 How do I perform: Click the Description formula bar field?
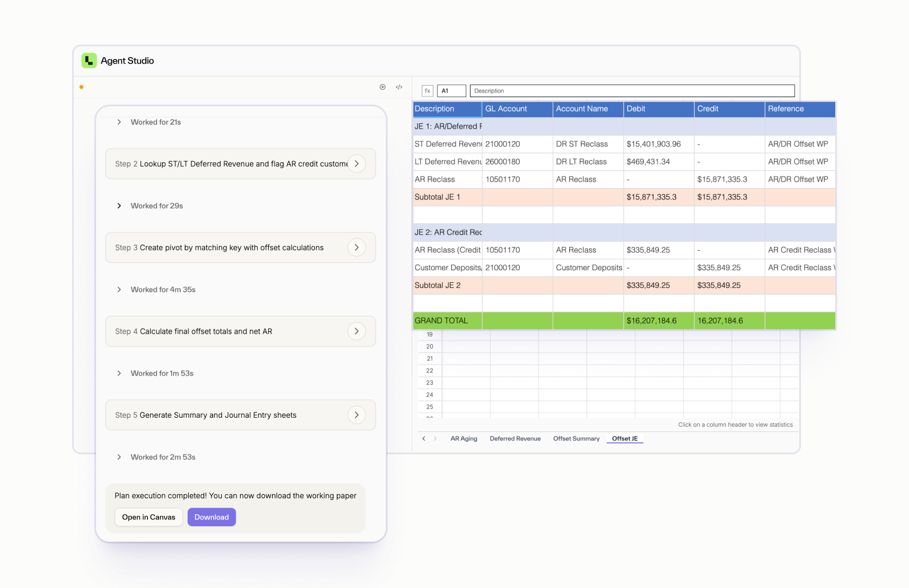[632, 91]
